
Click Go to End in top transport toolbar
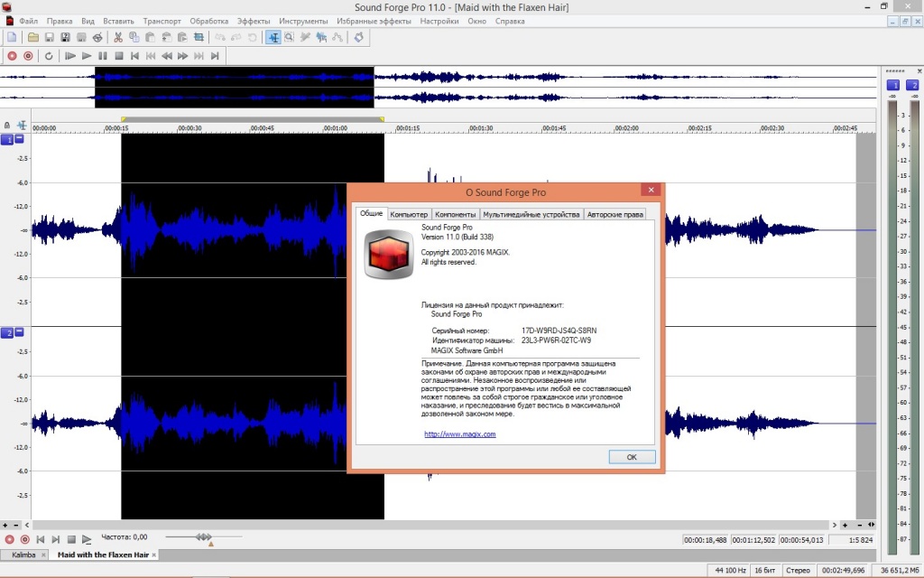215,56
